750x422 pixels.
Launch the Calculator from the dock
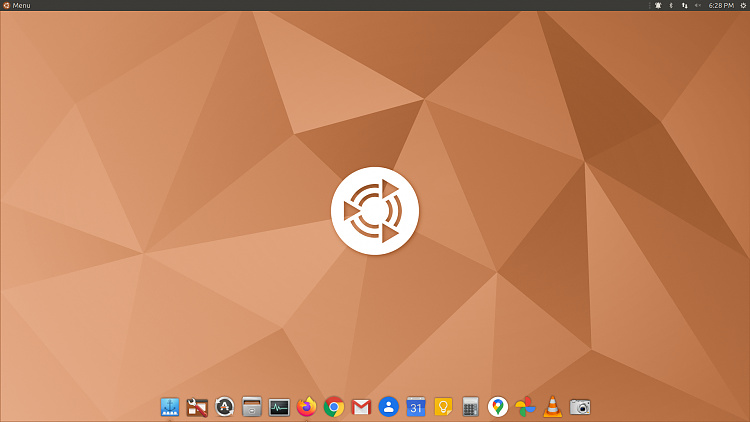[470, 407]
